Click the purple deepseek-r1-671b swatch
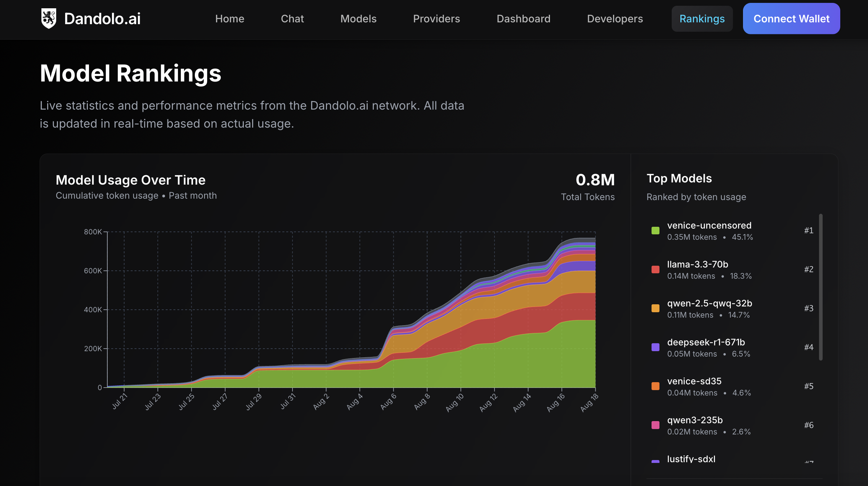Image resolution: width=868 pixels, height=486 pixels. click(x=656, y=347)
